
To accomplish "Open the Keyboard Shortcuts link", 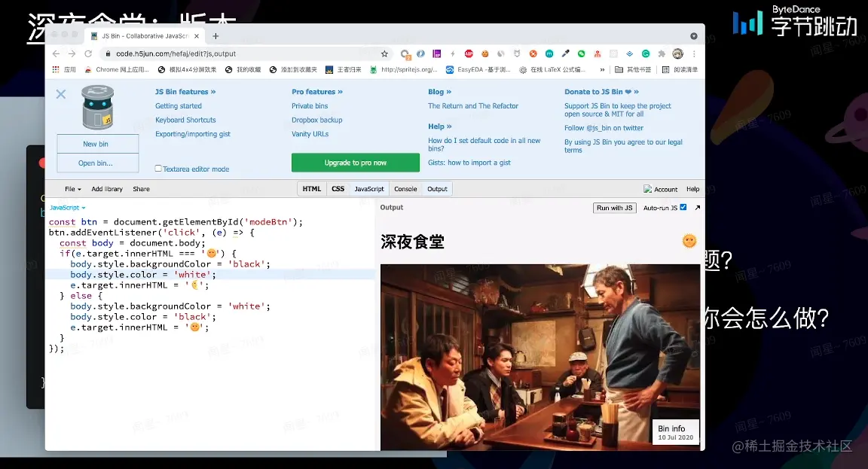I will (185, 120).
